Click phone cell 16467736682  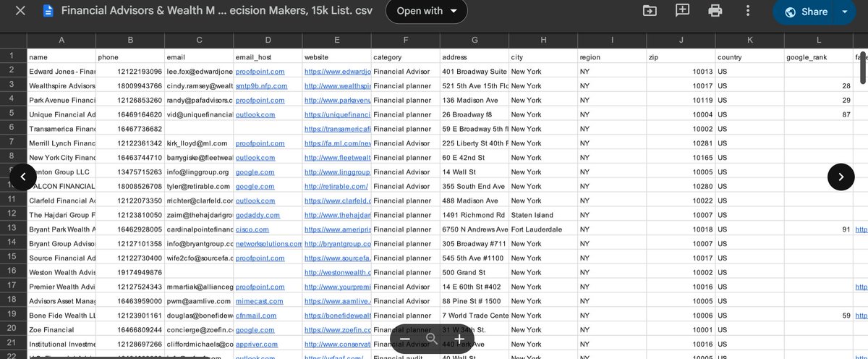(x=130, y=129)
